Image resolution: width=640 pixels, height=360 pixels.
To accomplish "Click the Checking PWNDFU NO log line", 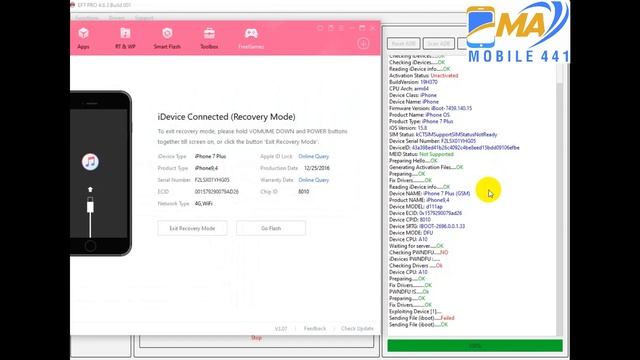I will point(418,252).
